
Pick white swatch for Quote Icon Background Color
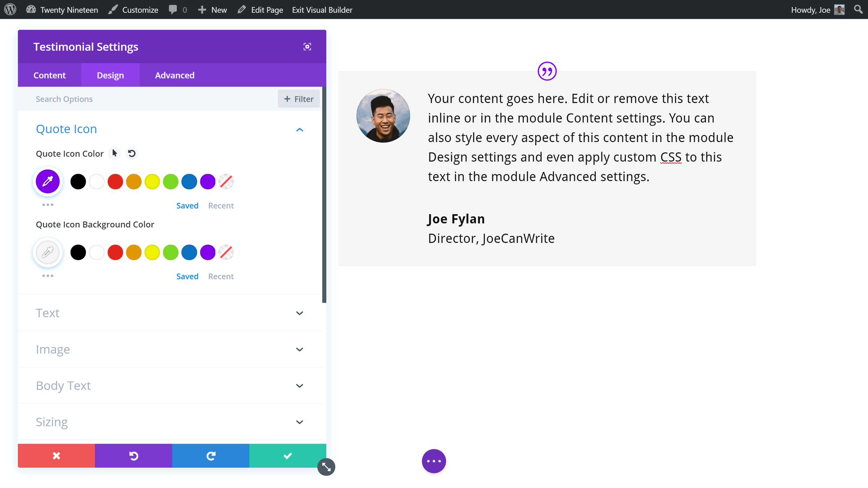point(97,252)
